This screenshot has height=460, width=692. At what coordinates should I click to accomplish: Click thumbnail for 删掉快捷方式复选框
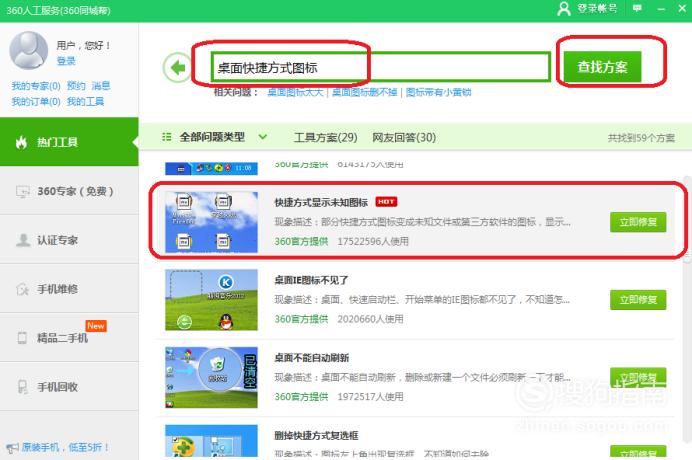[211, 441]
